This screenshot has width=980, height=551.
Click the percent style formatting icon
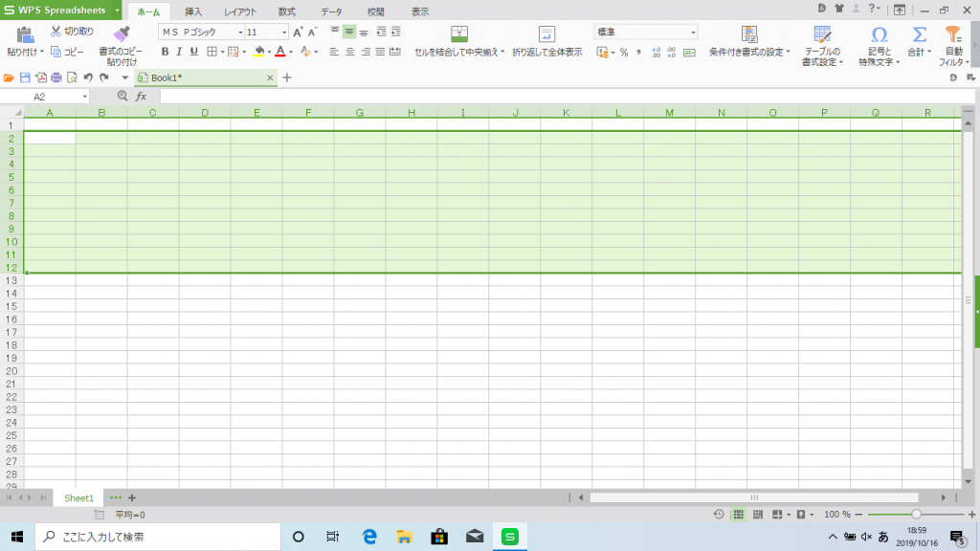[x=623, y=52]
